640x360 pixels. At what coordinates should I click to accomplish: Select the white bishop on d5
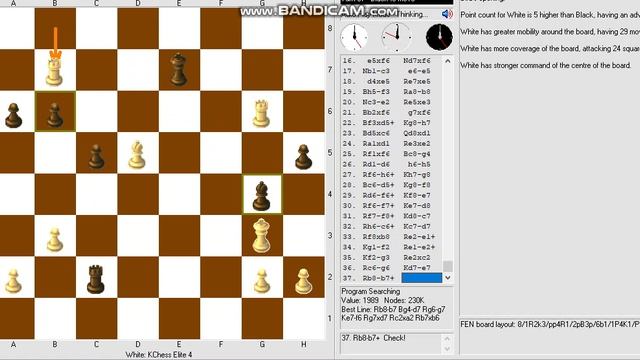(137, 155)
